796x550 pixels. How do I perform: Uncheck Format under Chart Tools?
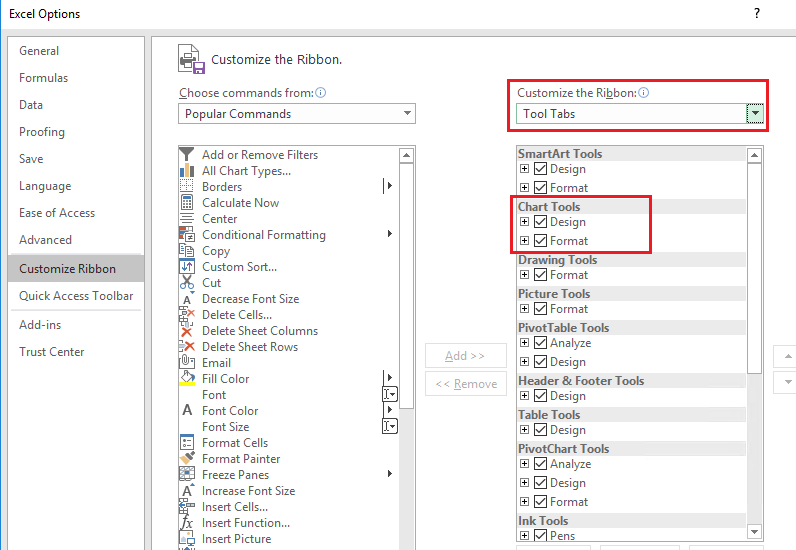(x=541, y=240)
